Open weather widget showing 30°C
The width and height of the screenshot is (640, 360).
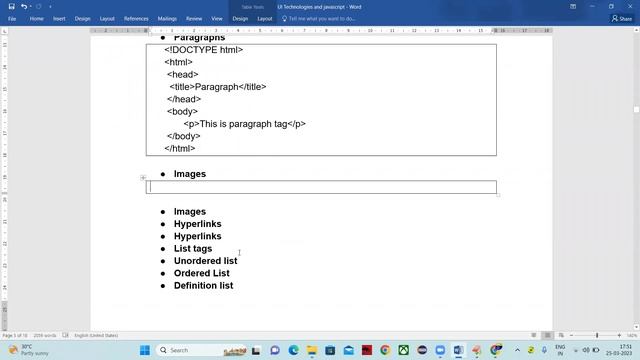pos(29,350)
